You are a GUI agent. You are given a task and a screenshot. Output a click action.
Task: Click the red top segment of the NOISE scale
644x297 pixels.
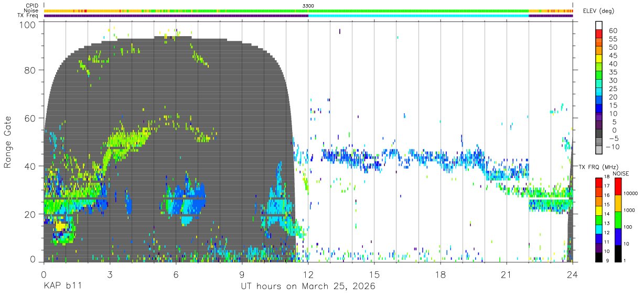[x=618, y=186]
